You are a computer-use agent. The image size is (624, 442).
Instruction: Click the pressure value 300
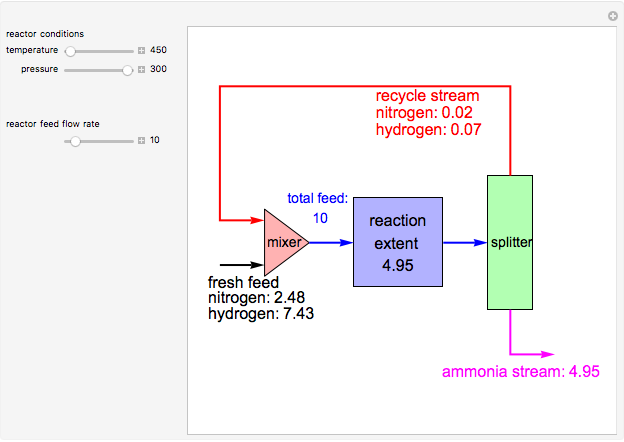158,70
